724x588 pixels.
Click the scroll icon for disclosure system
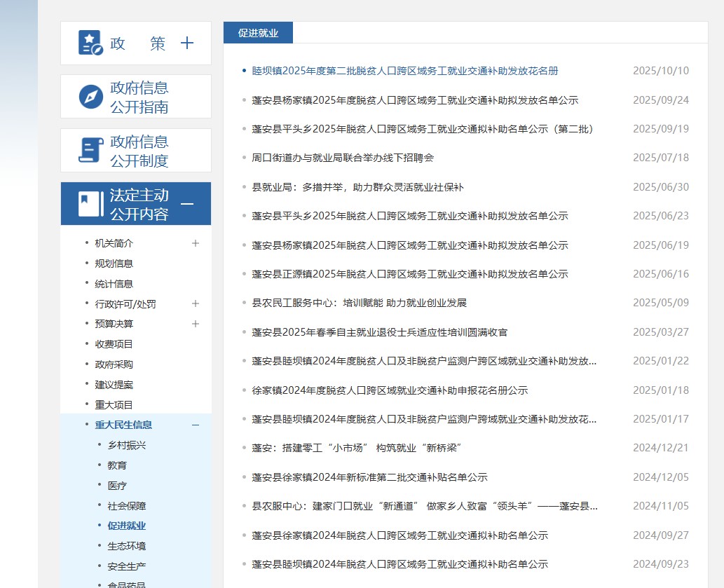(x=90, y=151)
